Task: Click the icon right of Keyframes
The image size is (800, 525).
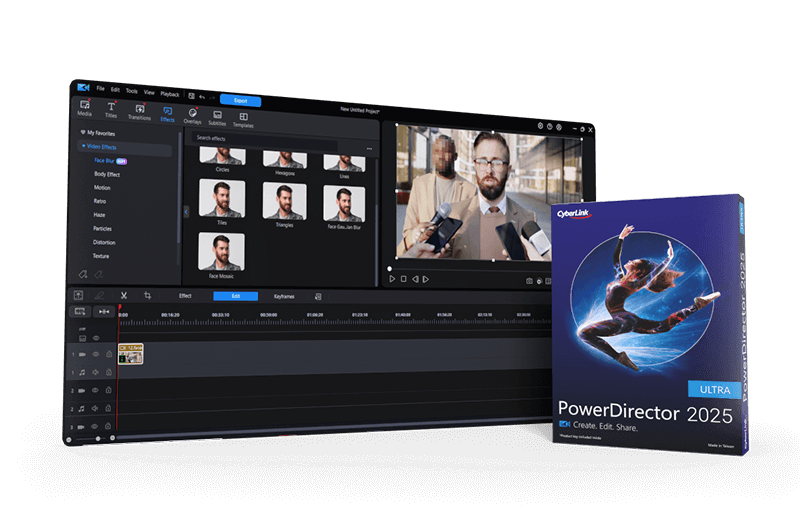Action: (318, 296)
